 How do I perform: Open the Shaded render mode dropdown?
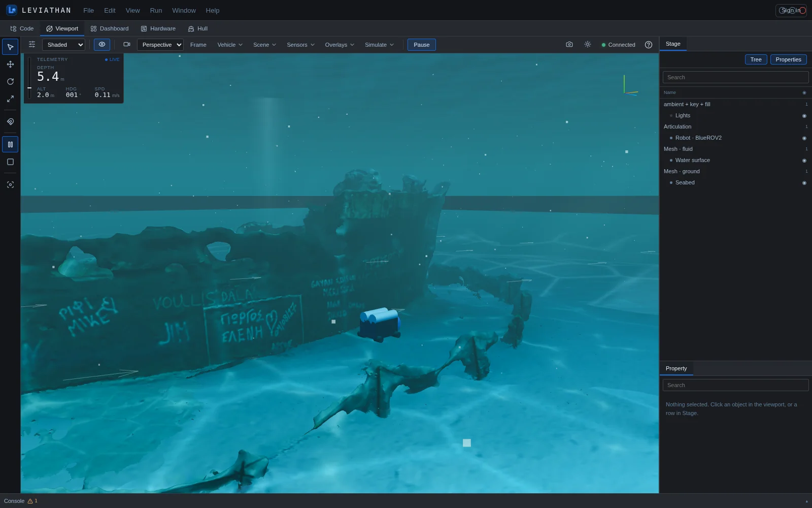coord(63,45)
